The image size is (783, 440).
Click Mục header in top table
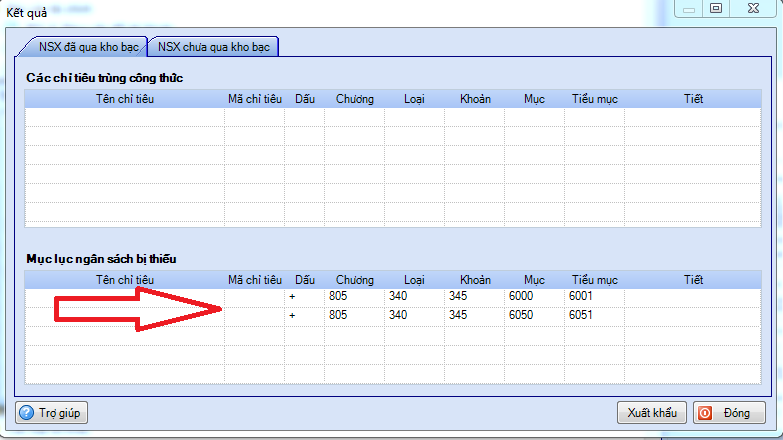pyautogui.click(x=534, y=99)
